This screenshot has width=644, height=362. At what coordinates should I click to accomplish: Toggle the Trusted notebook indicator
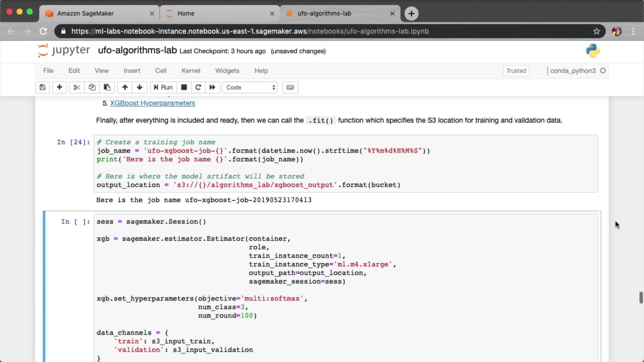pos(516,71)
